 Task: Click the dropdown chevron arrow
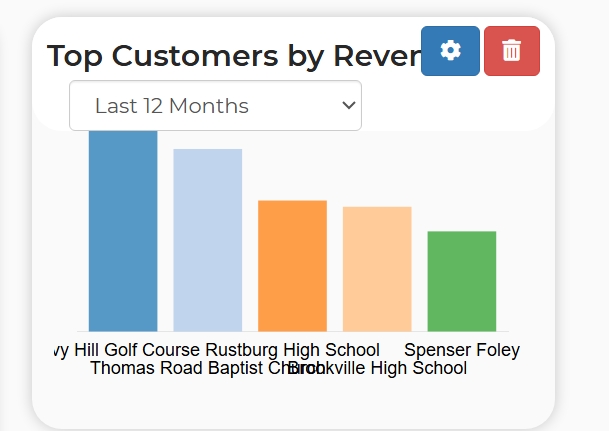click(349, 105)
